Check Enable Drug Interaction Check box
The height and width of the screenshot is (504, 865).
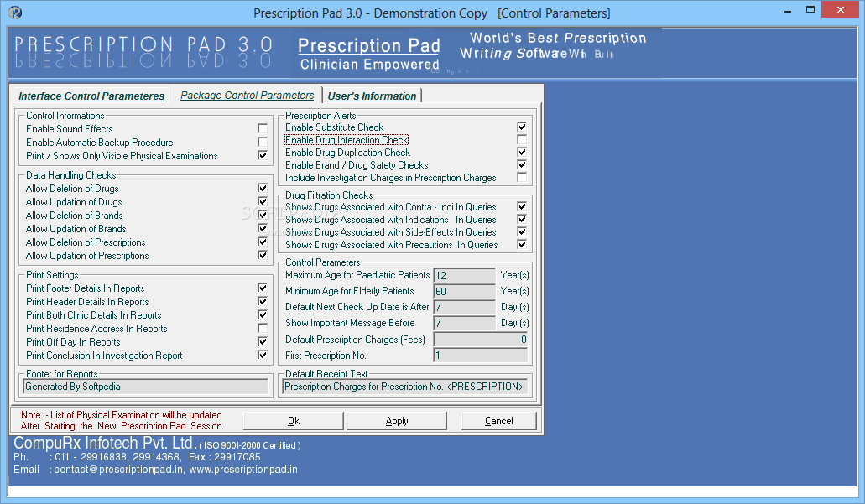(522, 139)
